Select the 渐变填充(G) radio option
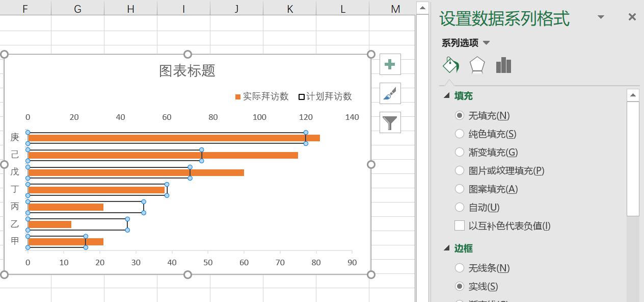Screen dimensions: 644x302 pyautogui.click(x=460, y=153)
